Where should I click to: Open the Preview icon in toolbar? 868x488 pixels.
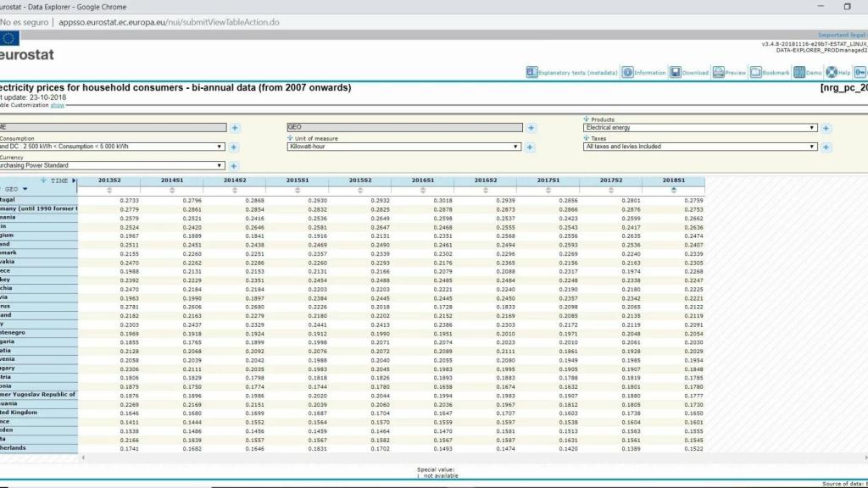719,73
